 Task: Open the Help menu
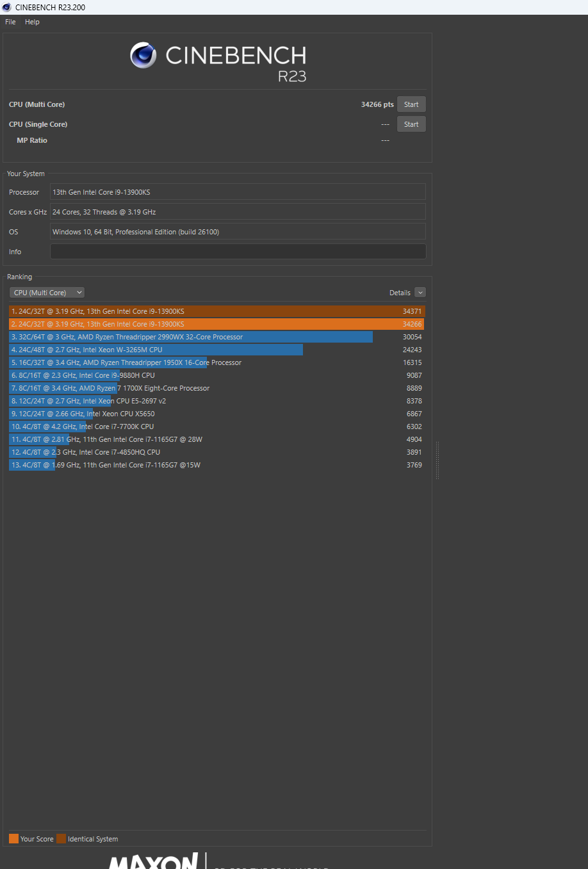tap(32, 22)
